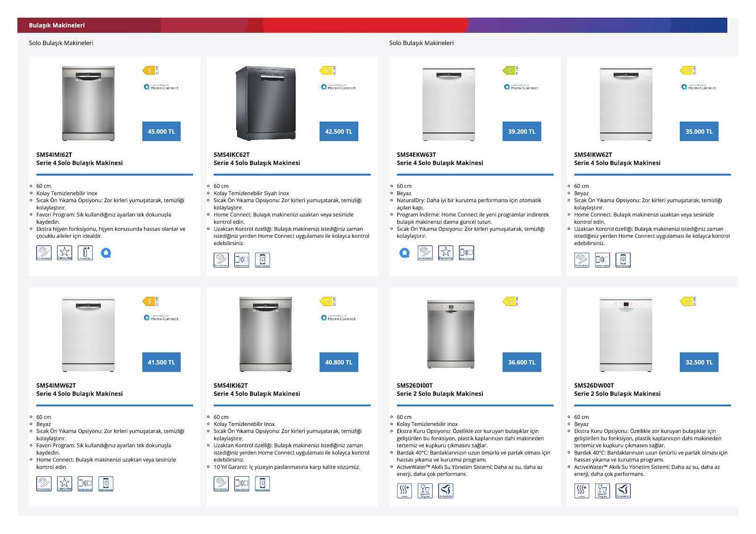Viewport: 756px width, 534px height.
Task: Open the inox SMS4IMI62T dishwasher image
Action: [x=88, y=103]
